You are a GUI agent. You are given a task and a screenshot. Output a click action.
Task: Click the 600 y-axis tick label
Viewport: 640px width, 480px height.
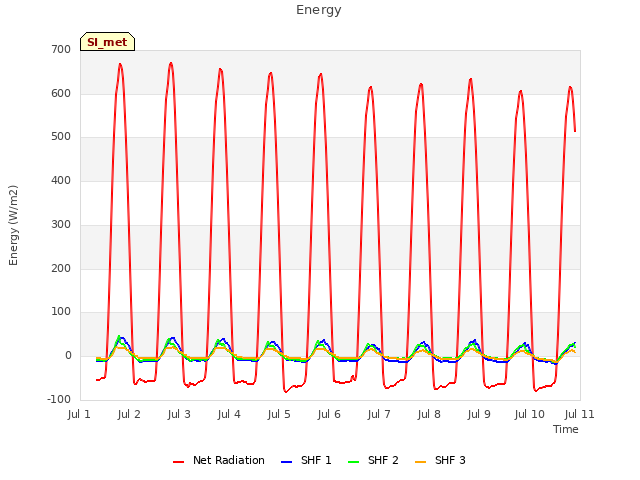(61, 93)
